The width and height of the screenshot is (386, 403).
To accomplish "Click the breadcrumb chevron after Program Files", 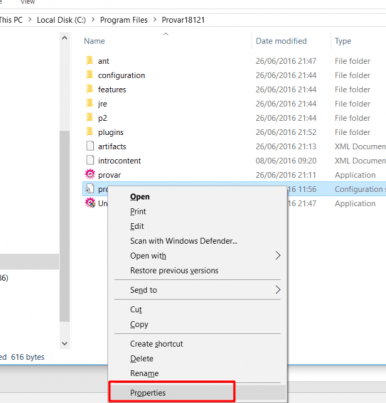I will pos(155,20).
